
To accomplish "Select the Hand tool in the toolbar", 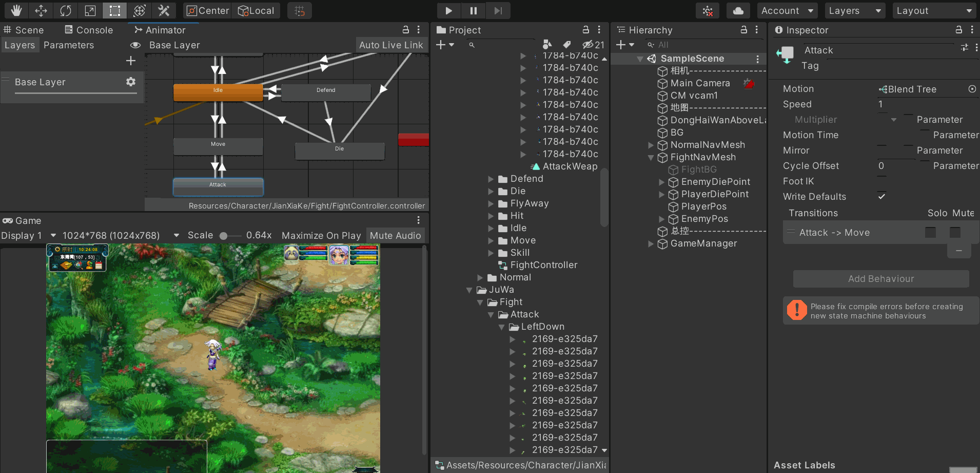I will [16, 10].
